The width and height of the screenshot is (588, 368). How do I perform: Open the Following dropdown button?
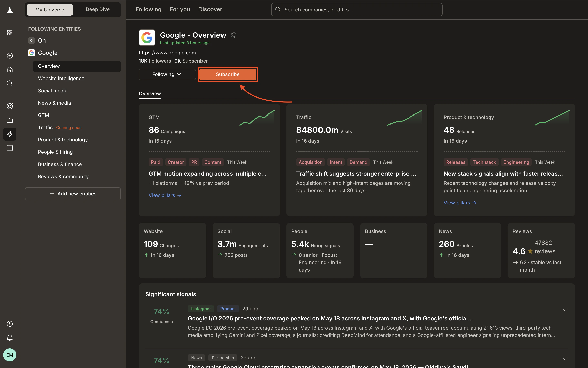point(167,74)
